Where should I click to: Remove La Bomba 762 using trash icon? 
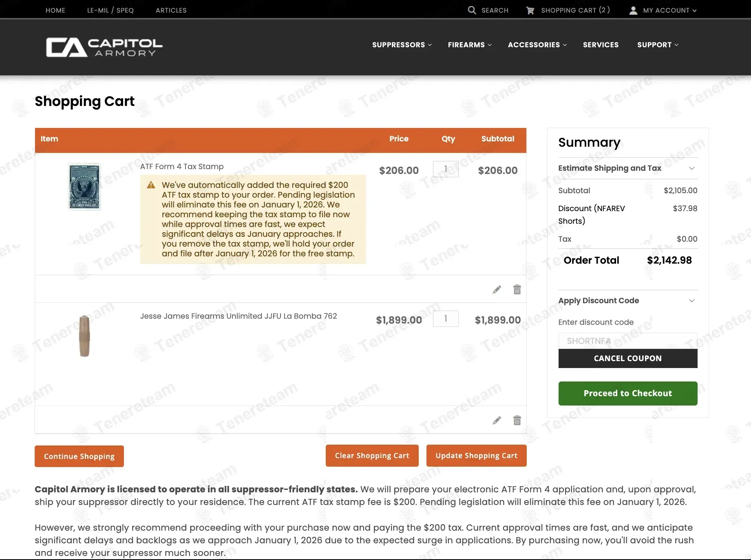click(x=517, y=421)
